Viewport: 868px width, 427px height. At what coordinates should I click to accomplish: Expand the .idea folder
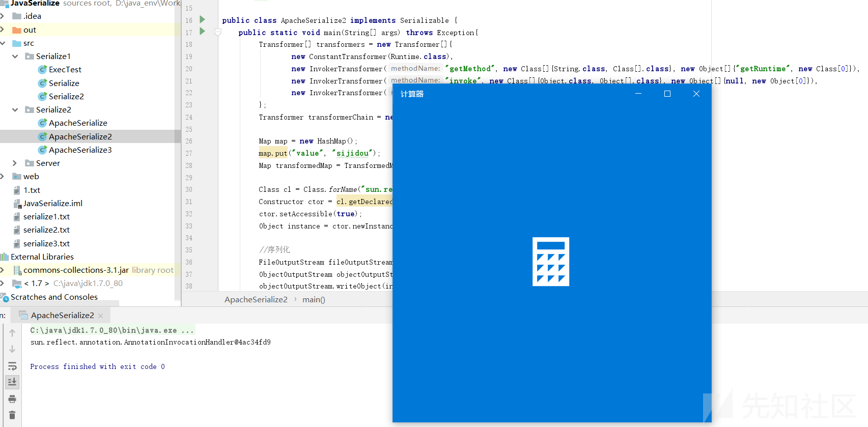(3, 16)
